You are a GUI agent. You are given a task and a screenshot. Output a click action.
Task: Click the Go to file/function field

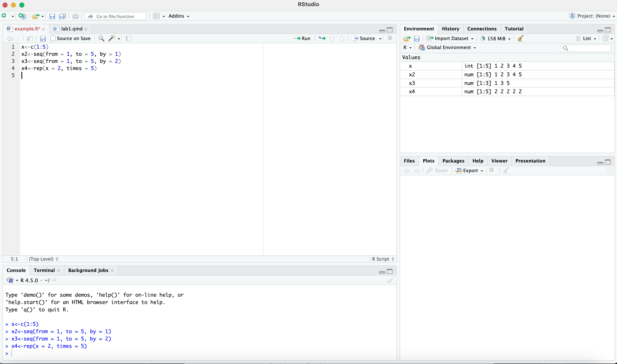[x=115, y=16]
